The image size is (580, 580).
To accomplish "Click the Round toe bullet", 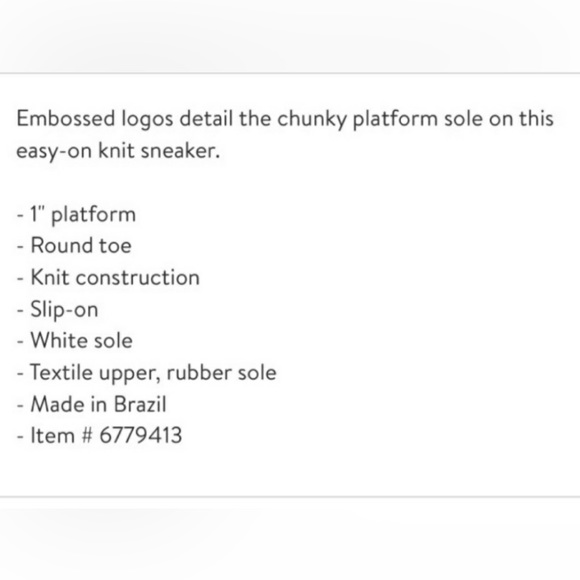I will coord(74,246).
